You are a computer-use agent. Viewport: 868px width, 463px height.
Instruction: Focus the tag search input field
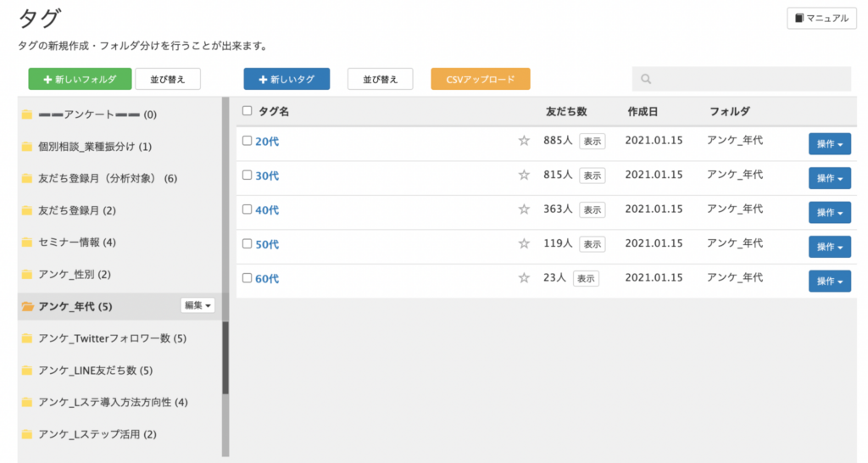point(750,79)
